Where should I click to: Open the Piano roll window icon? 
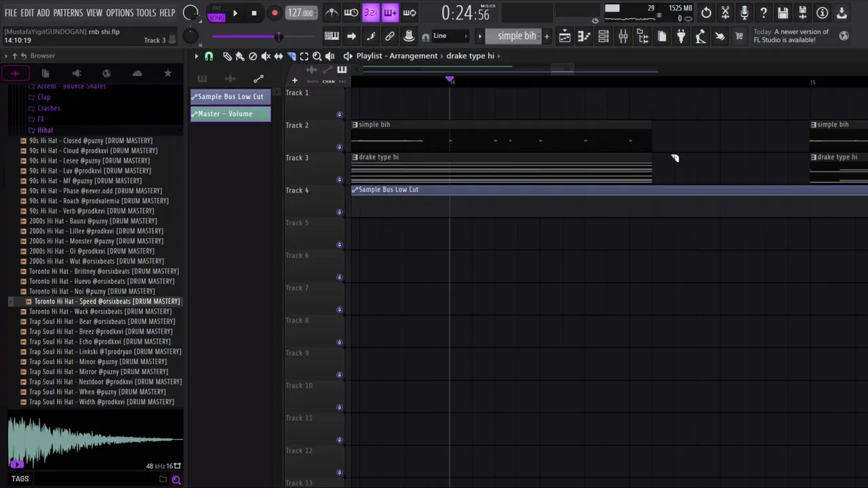584,37
